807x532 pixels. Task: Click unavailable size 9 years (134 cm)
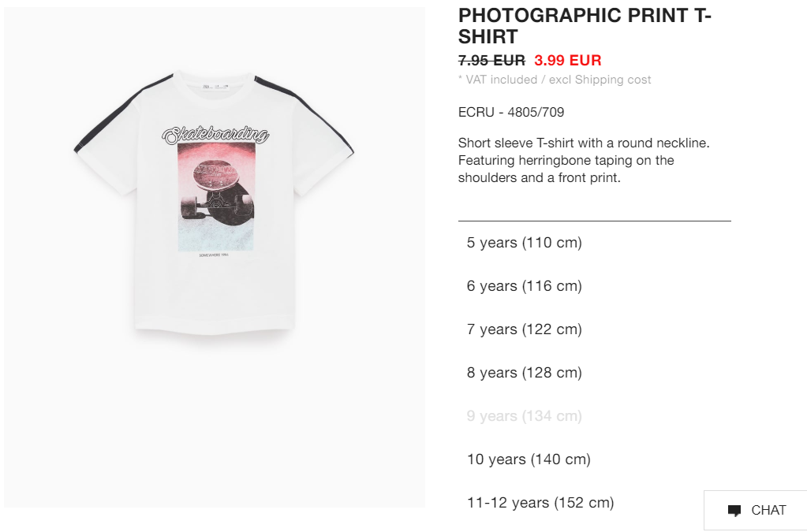[525, 416]
